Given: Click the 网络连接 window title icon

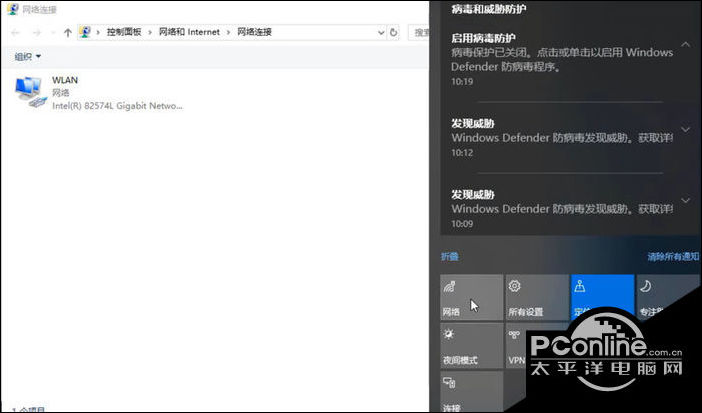Looking at the screenshot, I should (13, 9).
